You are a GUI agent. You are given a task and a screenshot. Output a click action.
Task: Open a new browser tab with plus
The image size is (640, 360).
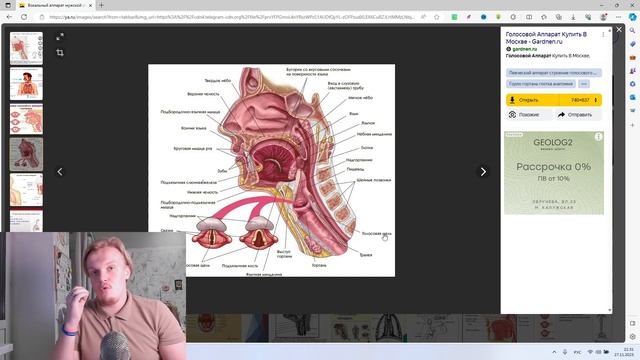(101, 5)
